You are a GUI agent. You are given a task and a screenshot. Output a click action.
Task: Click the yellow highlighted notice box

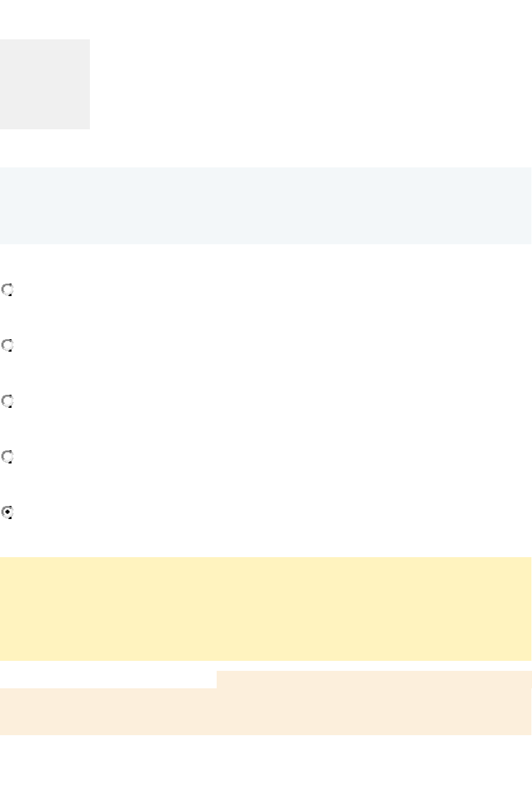pyautogui.click(x=265, y=608)
